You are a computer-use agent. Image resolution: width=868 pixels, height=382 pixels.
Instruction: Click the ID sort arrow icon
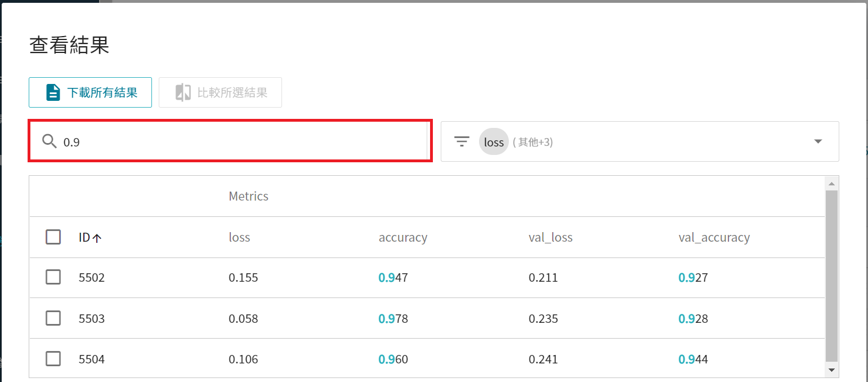click(x=97, y=238)
